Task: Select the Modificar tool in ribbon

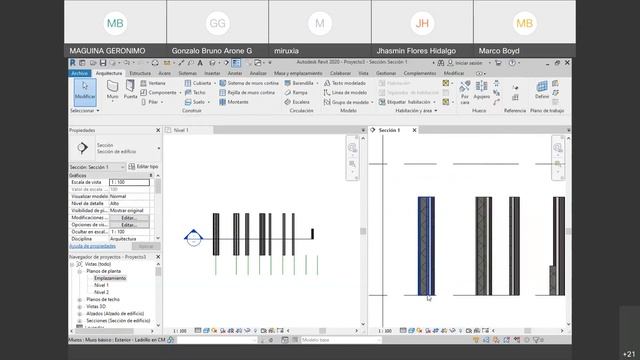Action: point(85,92)
